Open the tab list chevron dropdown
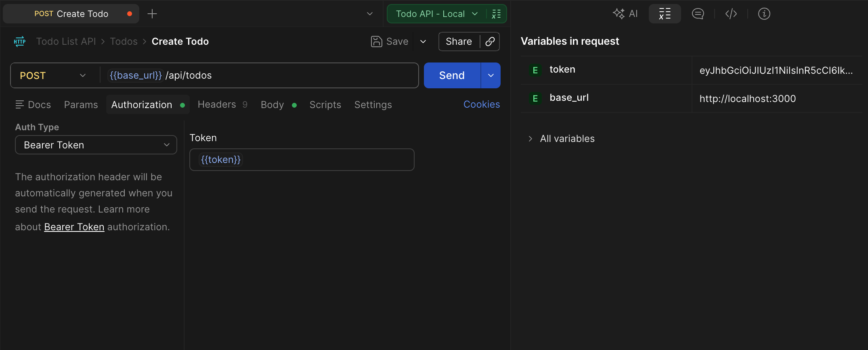 tap(369, 14)
